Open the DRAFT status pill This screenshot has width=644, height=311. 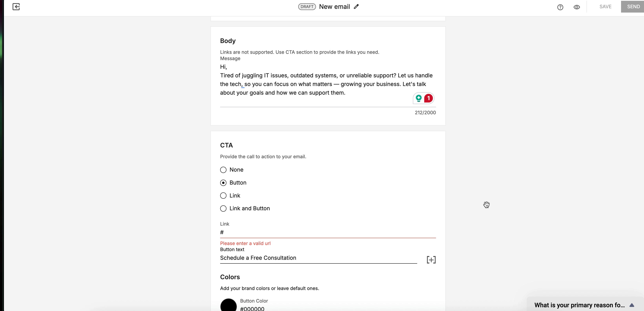click(307, 6)
